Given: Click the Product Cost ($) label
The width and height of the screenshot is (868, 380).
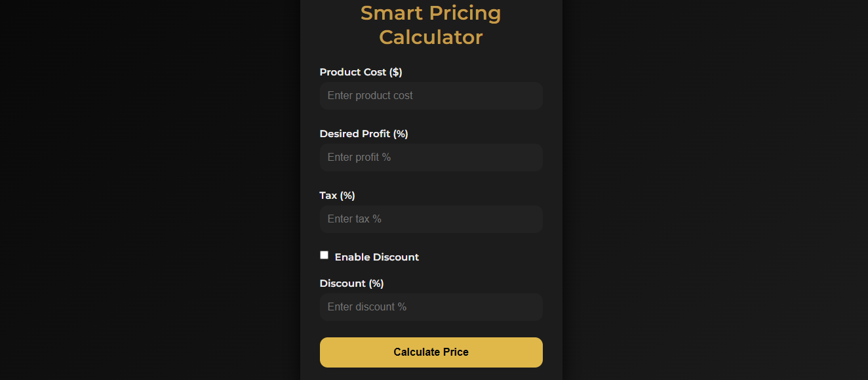Looking at the screenshot, I should pyautogui.click(x=361, y=72).
